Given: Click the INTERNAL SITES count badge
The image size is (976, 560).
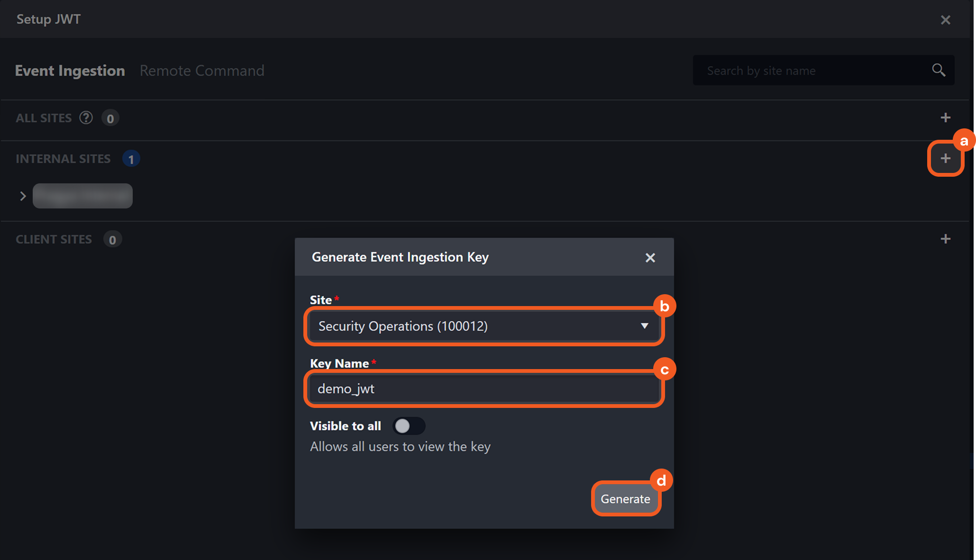Looking at the screenshot, I should click(x=131, y=159).
